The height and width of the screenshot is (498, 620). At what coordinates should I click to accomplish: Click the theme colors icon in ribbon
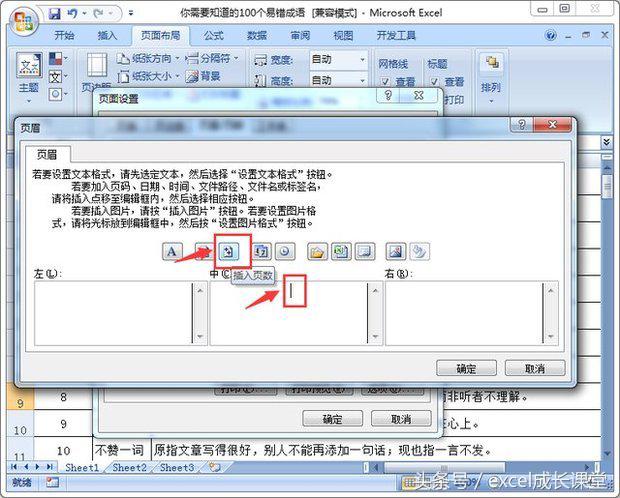[x=57, y=59]
